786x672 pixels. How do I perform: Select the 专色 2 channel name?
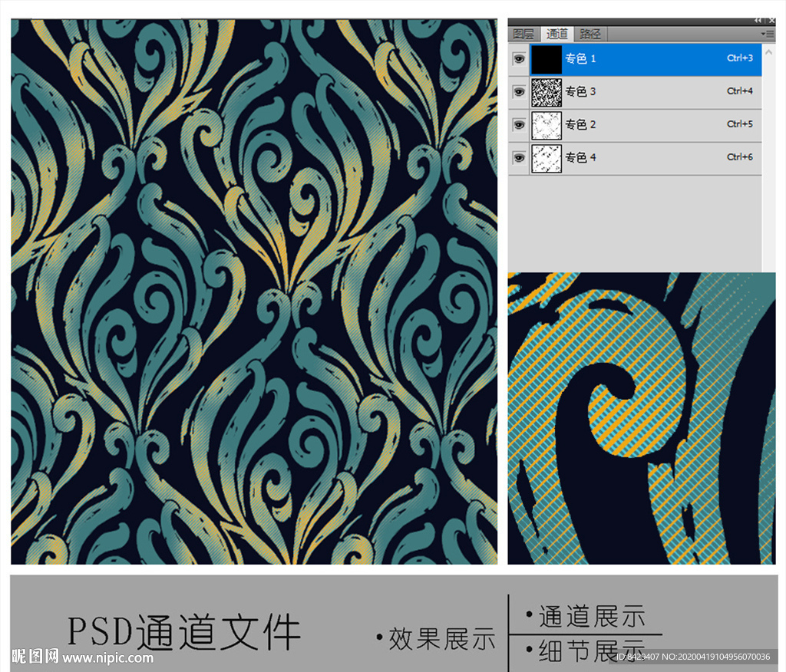point(580,125)
